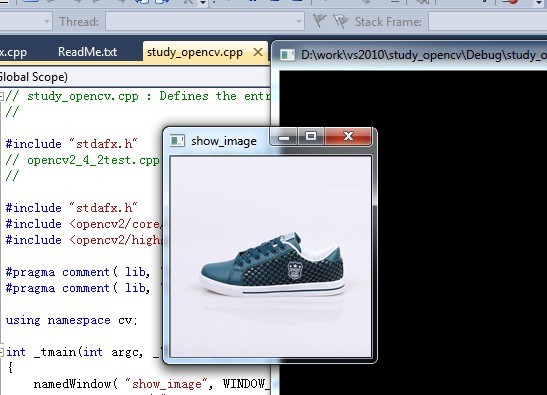This screenshot has height=395, width=547.
Task: Click the show_image window icon
Action: pyautogui.click(x=177, y=141)
